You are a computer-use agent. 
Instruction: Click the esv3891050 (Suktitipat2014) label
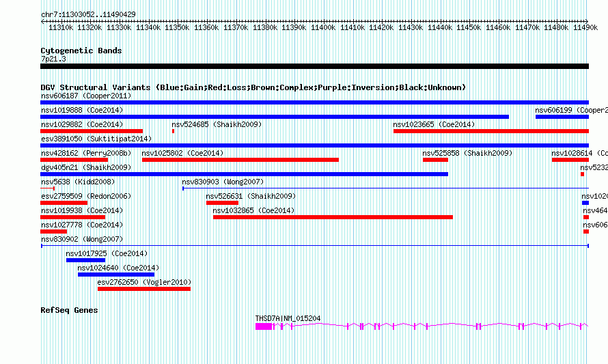(96, 139)
